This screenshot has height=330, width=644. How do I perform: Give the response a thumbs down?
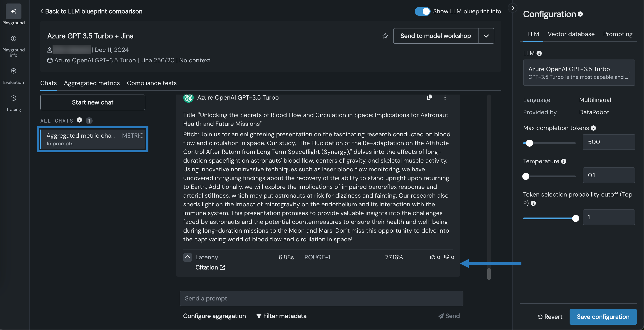(x=447, y=257)
